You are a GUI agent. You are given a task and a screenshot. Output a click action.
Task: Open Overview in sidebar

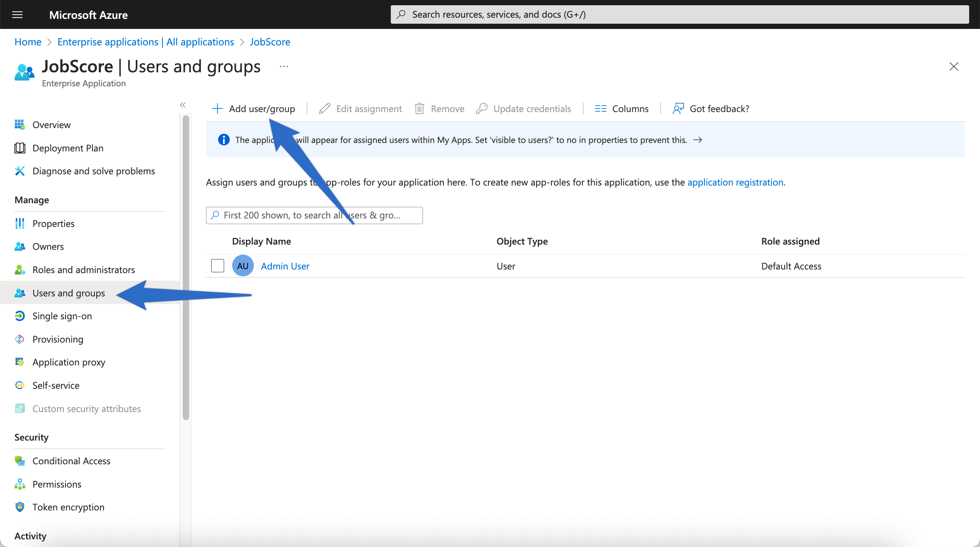(x=51, y=125)
